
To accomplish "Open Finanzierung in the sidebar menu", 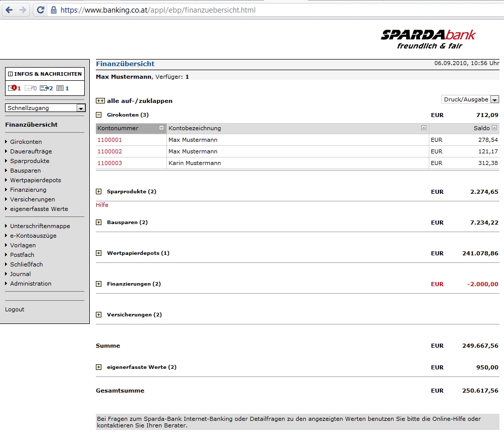I will pos(28,190).
